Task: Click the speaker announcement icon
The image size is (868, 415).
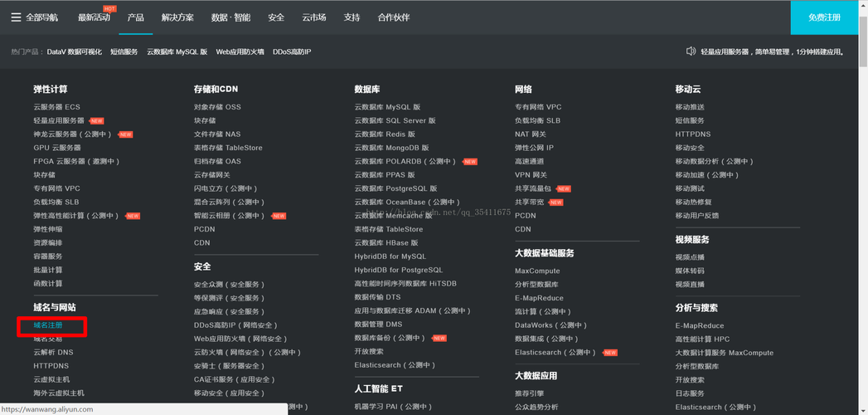Action: pos(691,51)
